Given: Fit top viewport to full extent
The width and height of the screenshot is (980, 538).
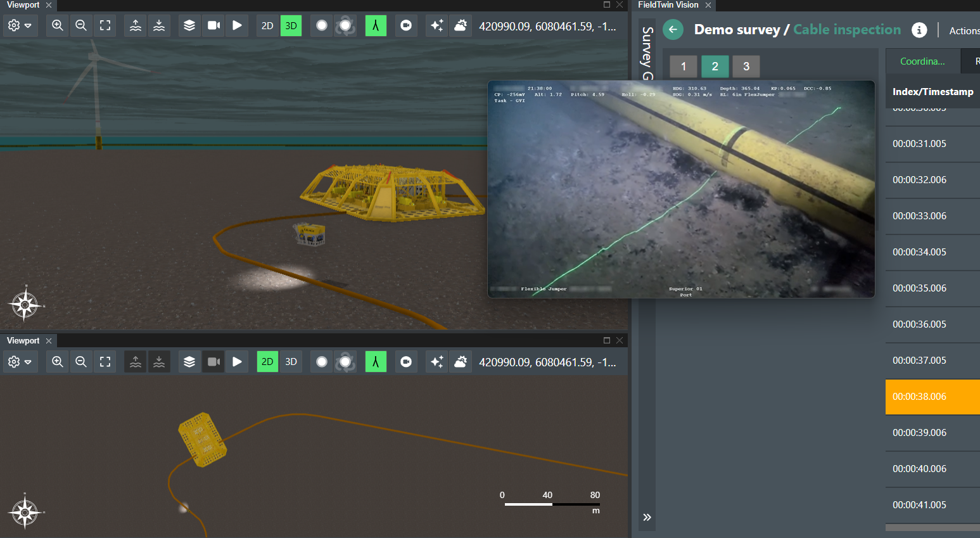Looking at the screenshot, I should click(x=105, y=25).
